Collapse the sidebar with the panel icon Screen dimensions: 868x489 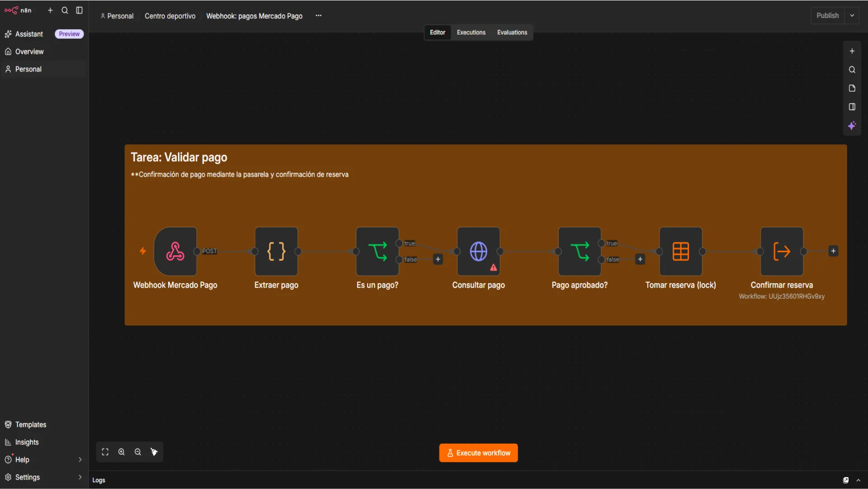(79, 10)
